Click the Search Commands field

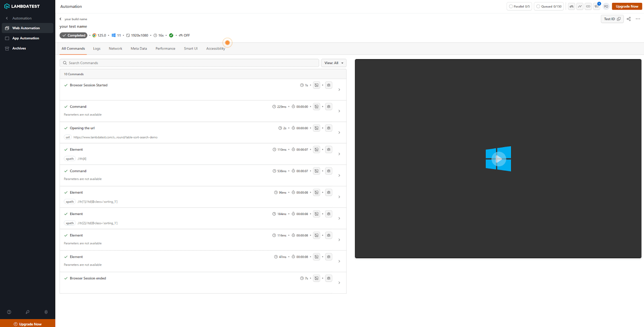[189, 63]
